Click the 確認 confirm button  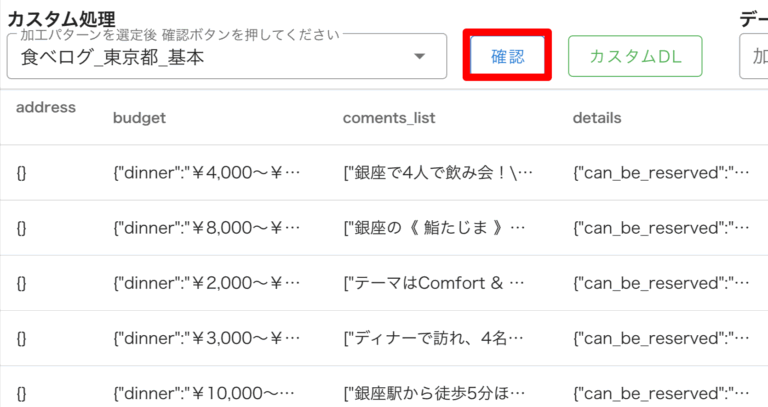[x=507, y=56]
